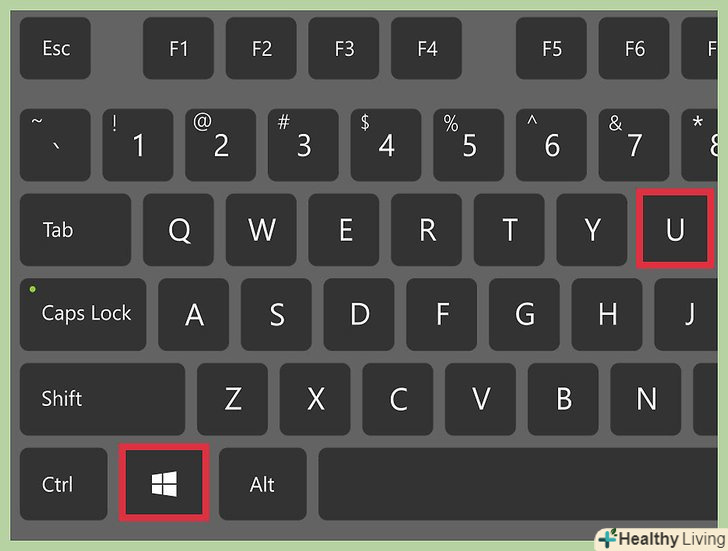This screenshot has height=551, width=728.
Task: Click the Tab key
Action: click(75, 230)
